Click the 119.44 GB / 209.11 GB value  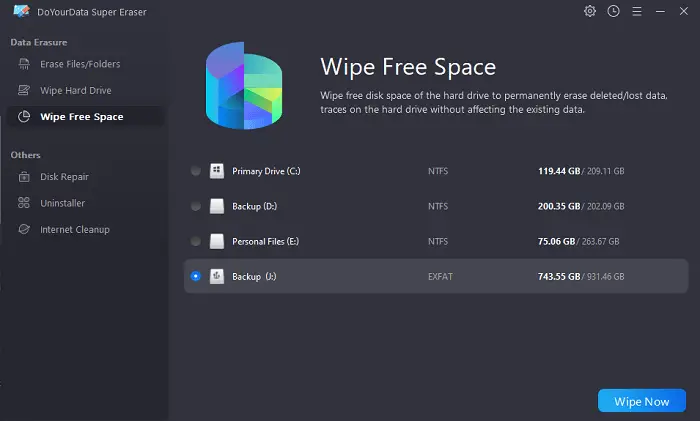[581, 171]
